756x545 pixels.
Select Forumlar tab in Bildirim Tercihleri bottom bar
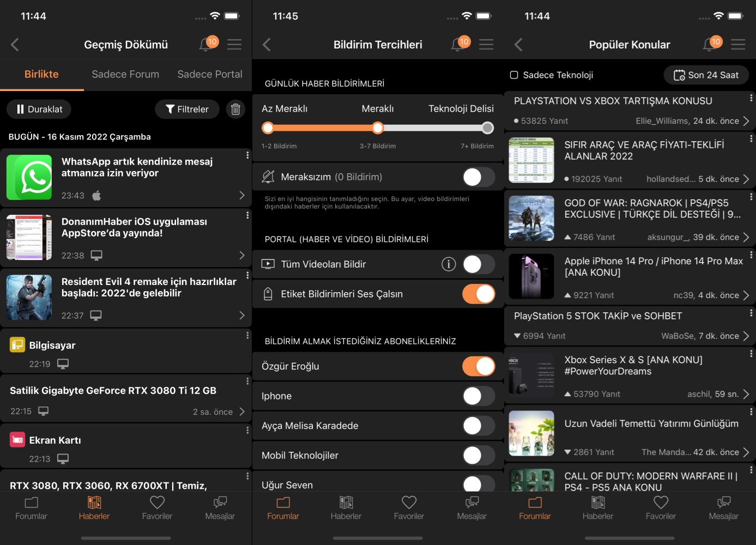click(283, 507)
